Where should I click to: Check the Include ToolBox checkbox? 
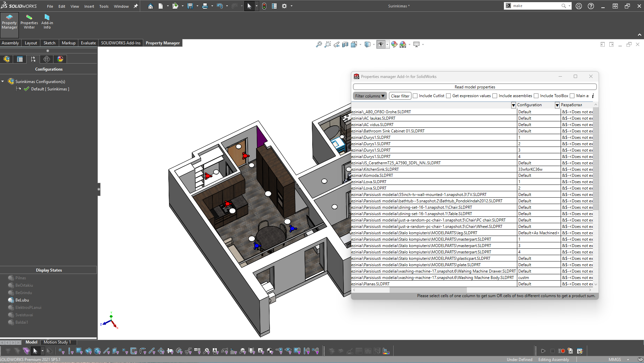tap(536, 96)
